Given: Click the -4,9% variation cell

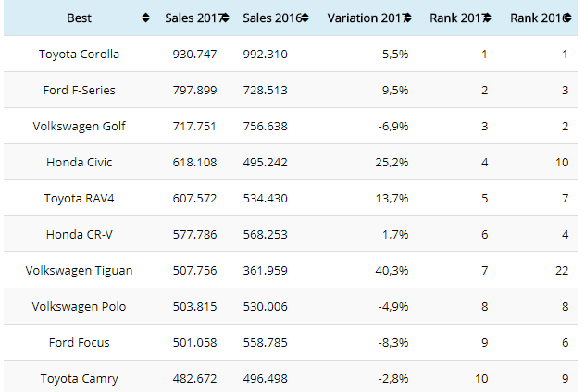Looking at the screenshot, I should pyautogui.click(x=393, y=307).
